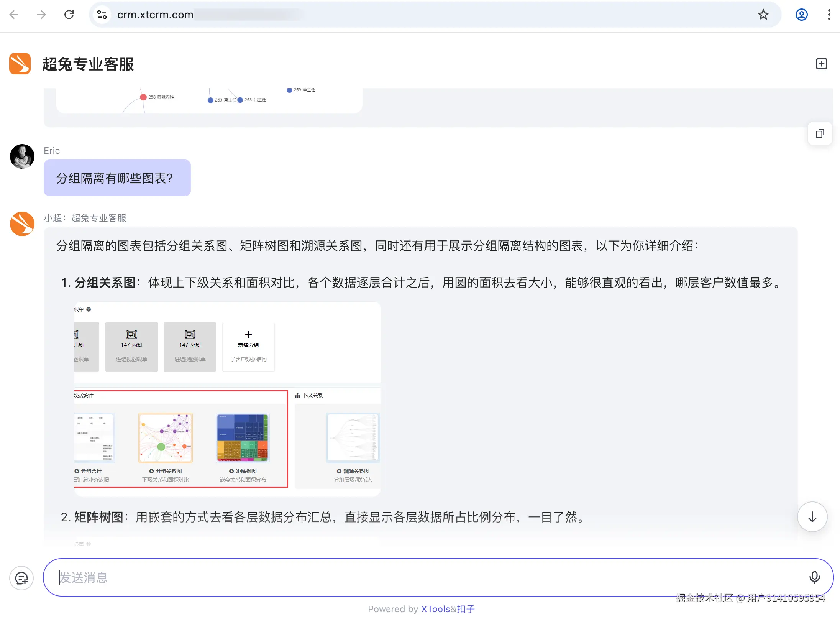Screen dimensions: 840x618
Task: Click the 溯源关系图 thumbnail in image
Action: point(353,438)
